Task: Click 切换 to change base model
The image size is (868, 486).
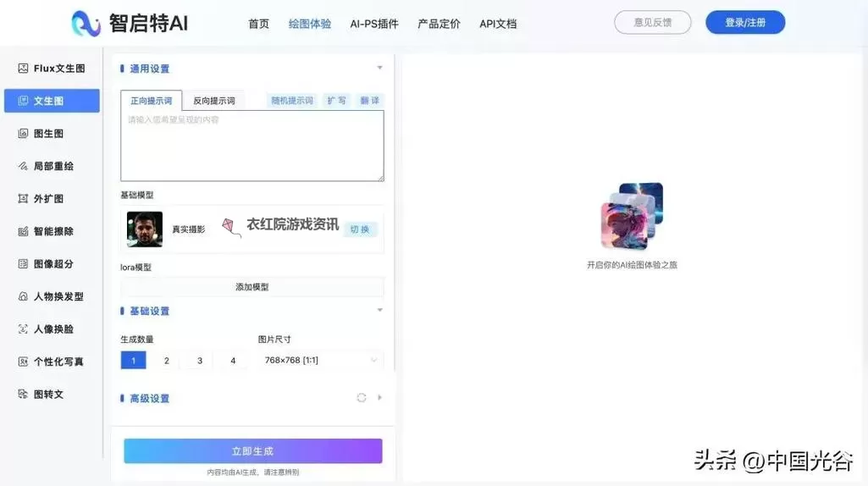Action: [360, 229]
